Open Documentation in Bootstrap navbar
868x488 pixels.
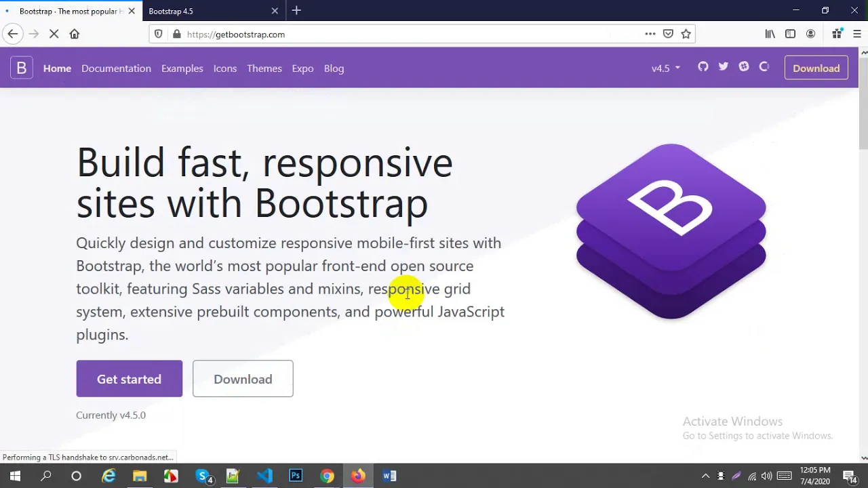coord(116,68)
